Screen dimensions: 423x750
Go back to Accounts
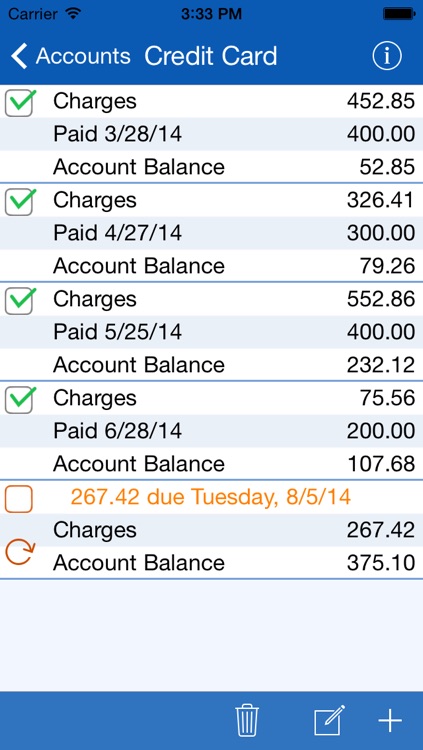click(x=70, y=56)
